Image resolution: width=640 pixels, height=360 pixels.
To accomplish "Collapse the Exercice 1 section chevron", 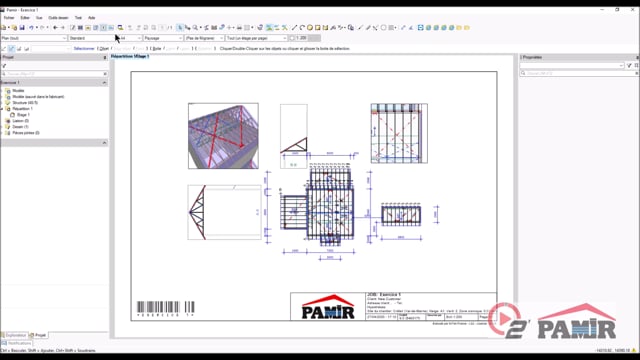I will click(x=104, y=82).
